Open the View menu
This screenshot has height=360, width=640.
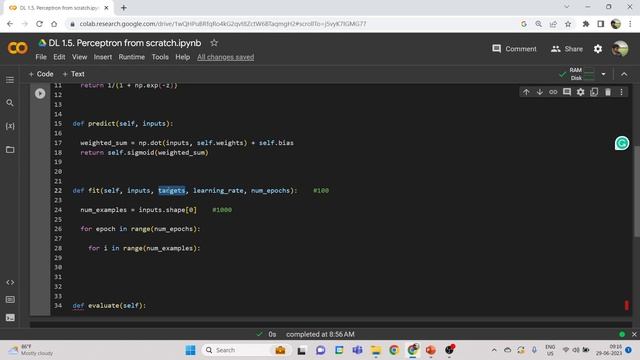pos(80,57)
